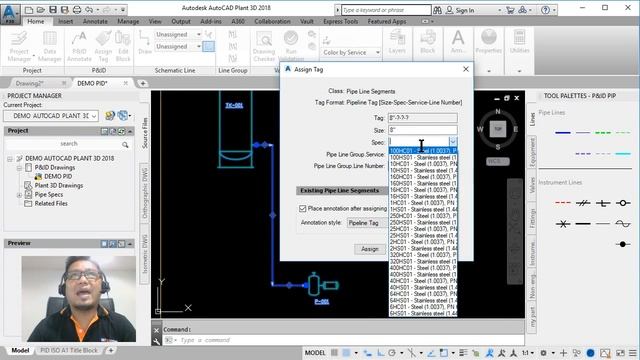Click the Plot printer icon

77,9
